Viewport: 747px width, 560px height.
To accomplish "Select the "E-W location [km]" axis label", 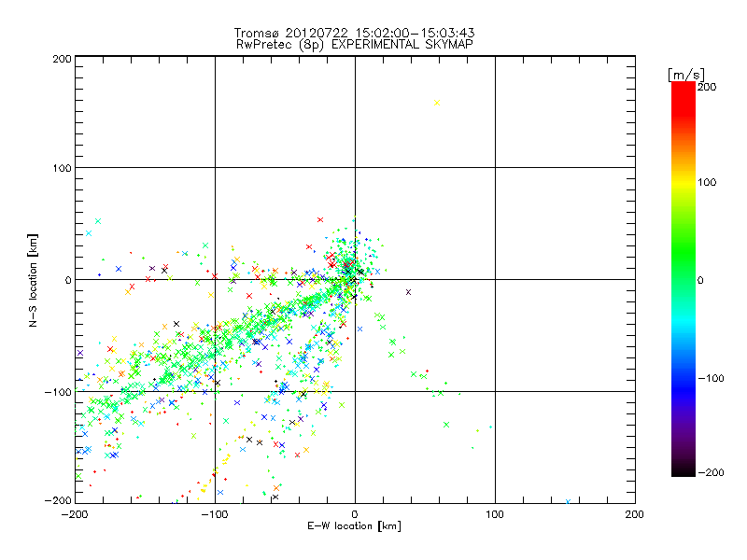I will (354, 525).
